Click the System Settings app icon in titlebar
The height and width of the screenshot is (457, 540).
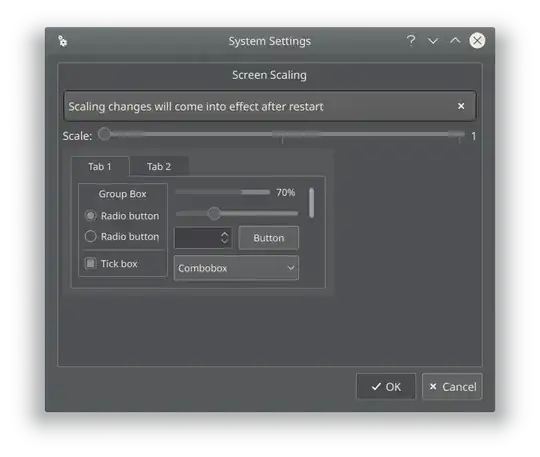tap(62, 41)
